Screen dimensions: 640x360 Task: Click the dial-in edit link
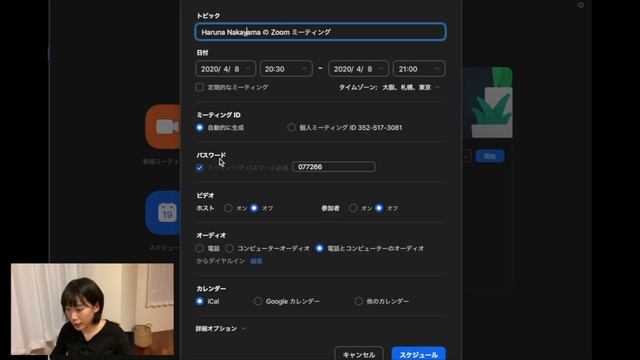pos(256,261)
